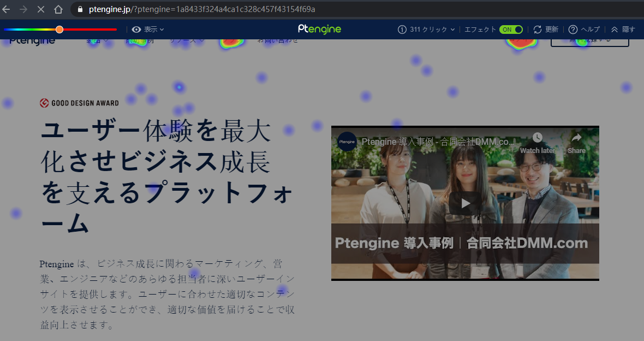Click the bottom video caption 'Ptengine 導入事例｜合同会社DMM.com'
This screenshot has height=341, width=644.
point(461,243)
